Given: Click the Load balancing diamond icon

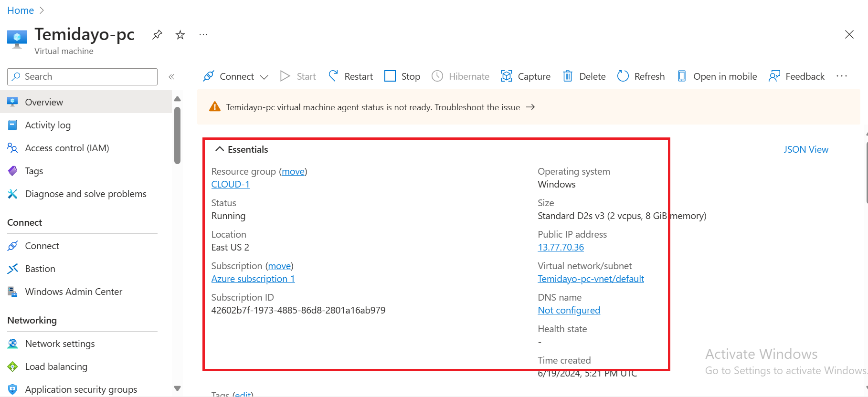Looking at the screenshot, I should coord(13,366).
